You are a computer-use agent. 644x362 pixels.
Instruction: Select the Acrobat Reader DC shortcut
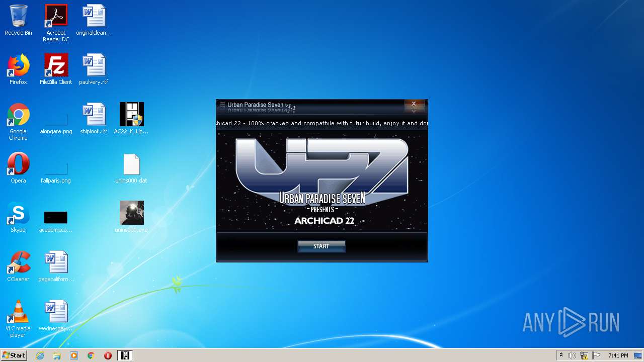56,24
